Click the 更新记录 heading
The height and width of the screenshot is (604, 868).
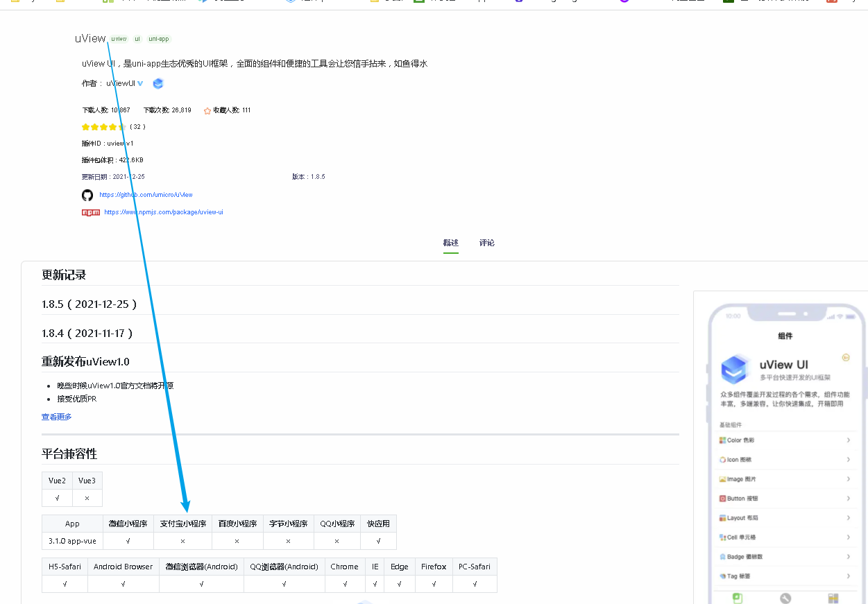(x=64, y=275)
